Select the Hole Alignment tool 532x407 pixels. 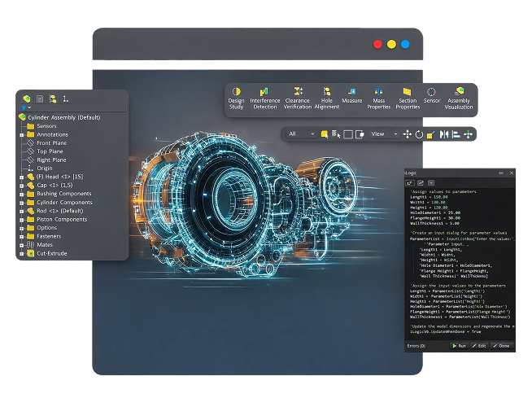coord(326,98)
